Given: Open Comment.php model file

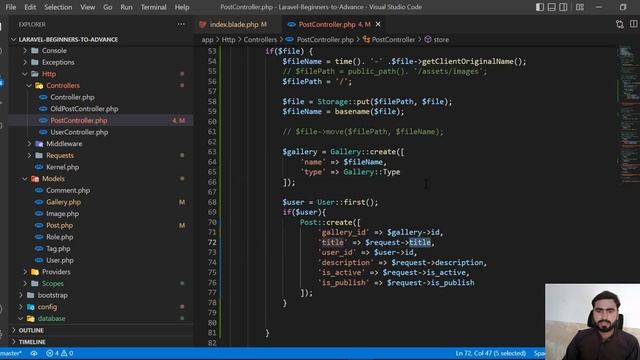Looking at the screenshot, I should click(x=68, y=190).
